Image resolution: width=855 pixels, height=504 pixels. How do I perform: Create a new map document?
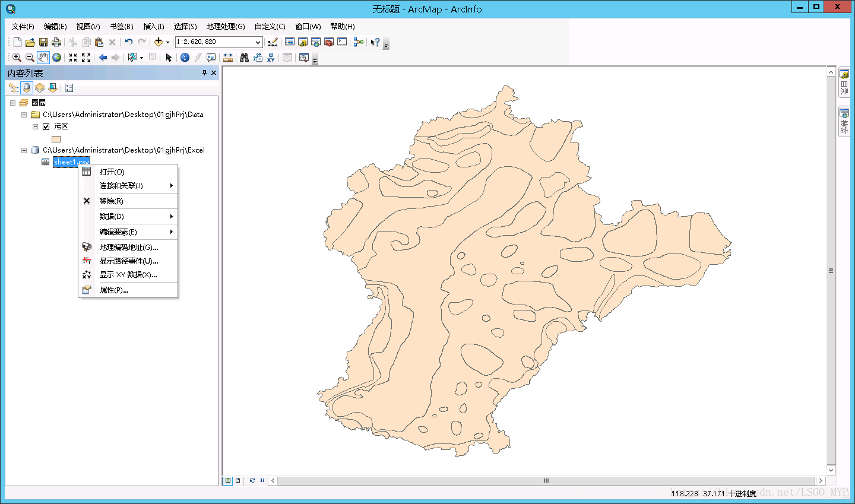point(17,42)
